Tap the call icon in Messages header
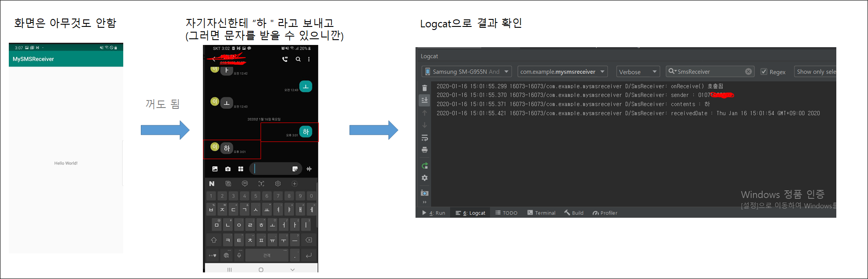Viewport: 868px width, 279px height. tap(285, 59)
